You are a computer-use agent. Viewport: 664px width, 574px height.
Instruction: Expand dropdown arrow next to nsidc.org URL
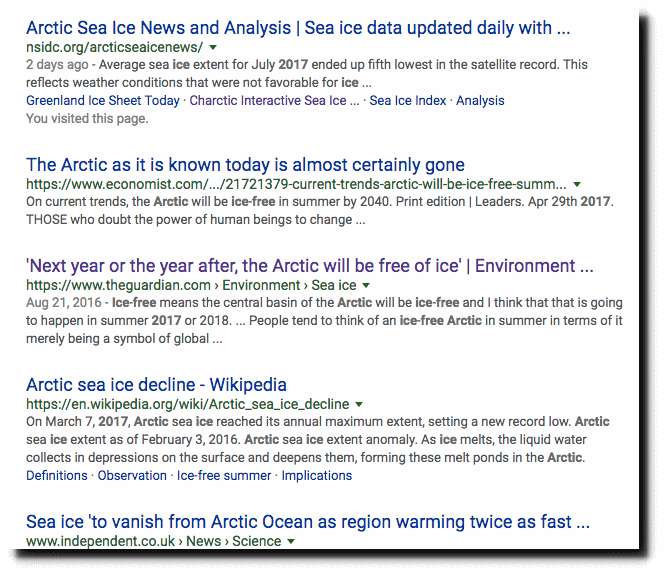tap(213, 47)
